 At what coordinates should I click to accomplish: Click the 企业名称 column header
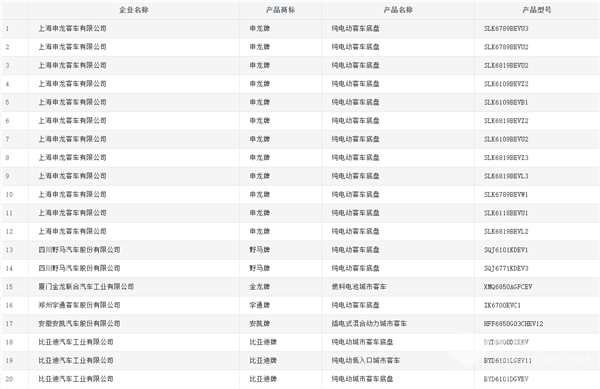(x=134, y=10)
